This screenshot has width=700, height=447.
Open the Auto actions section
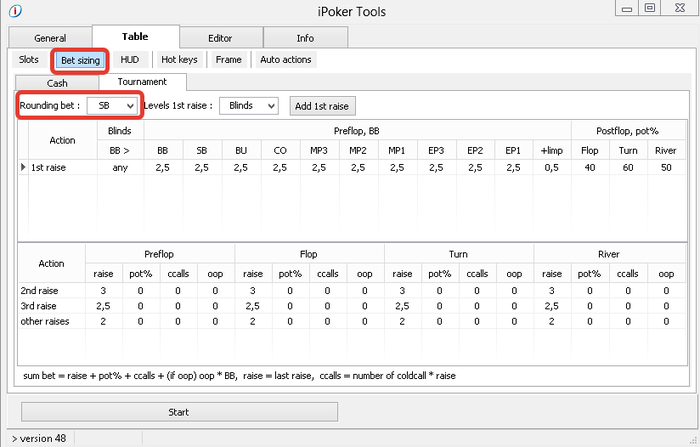pyautogui.click(x=286, y=59)
